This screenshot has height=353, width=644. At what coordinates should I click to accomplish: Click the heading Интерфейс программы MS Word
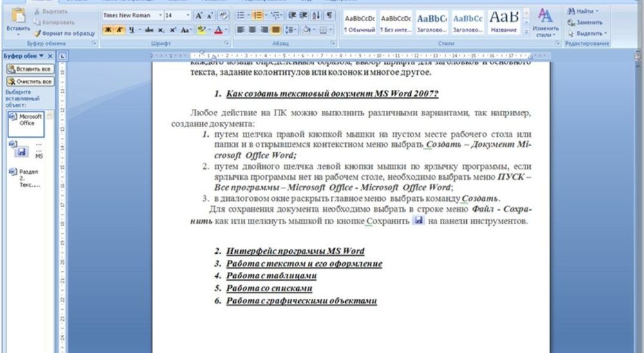click(x=296, y=251)
